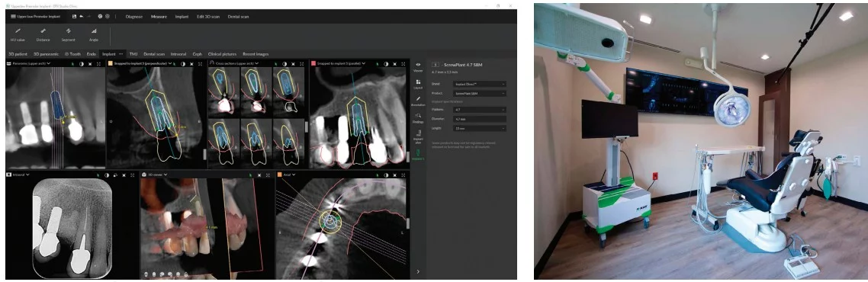The height and width of the screenshot is (282, 868).
Task: Open the Implant plan sidebar icon
Action: pos(418,136)
